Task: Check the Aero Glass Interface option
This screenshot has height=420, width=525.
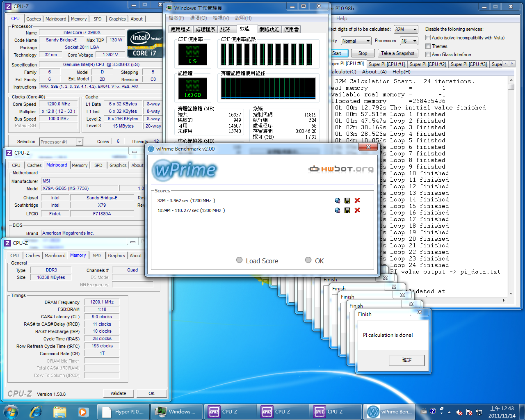Action: [x=428, y=55]
